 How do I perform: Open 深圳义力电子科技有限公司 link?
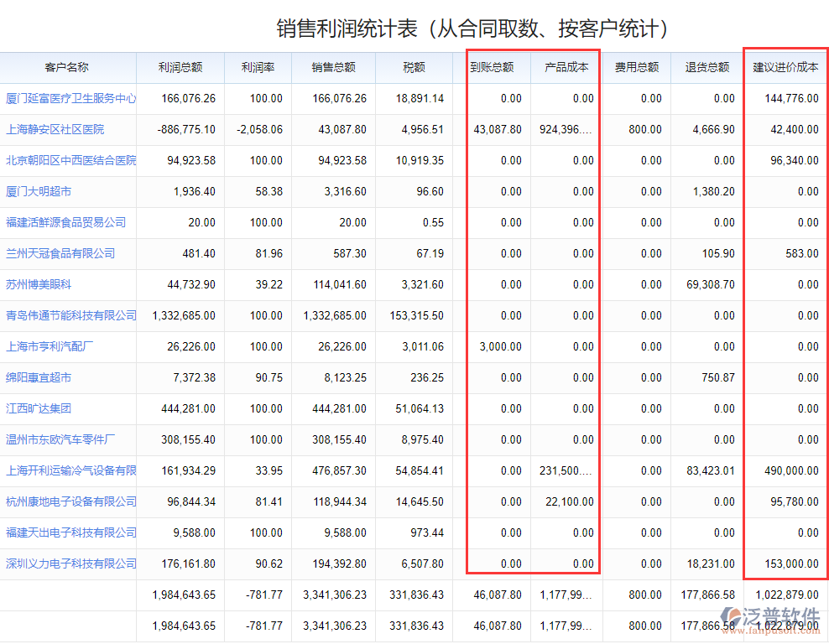click(x=67, y=563)
